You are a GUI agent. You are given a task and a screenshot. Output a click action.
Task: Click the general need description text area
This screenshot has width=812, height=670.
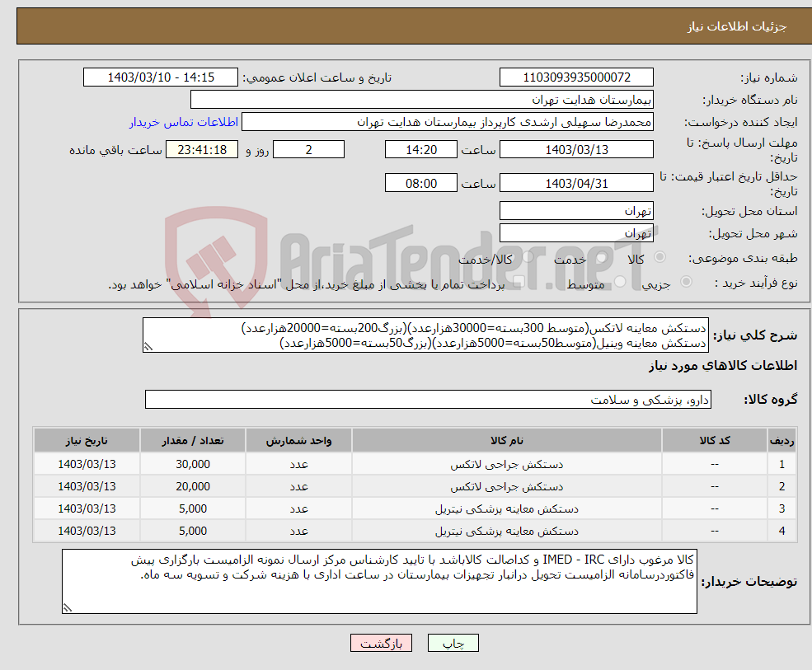coord(425,335)
